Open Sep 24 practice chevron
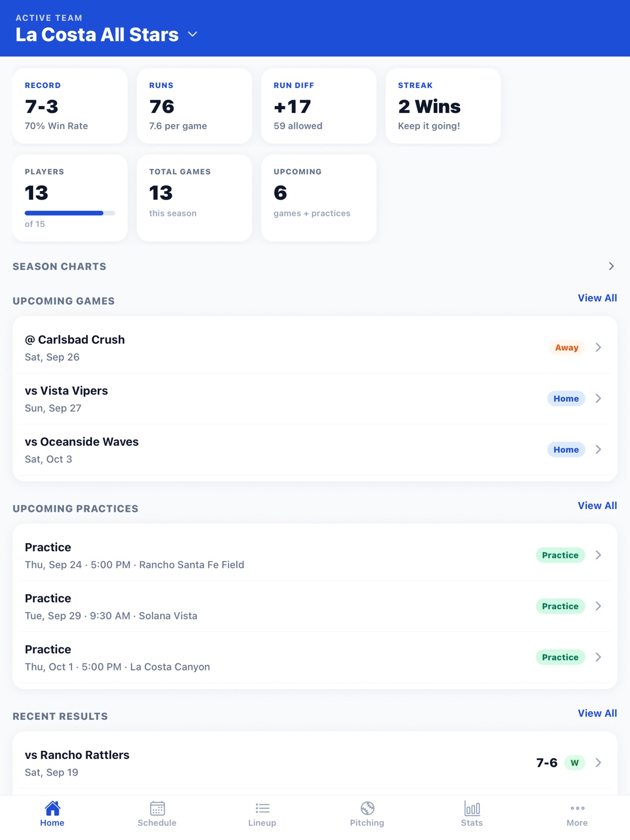This screenshot has width=630, height=840. (x=598, y=555)
